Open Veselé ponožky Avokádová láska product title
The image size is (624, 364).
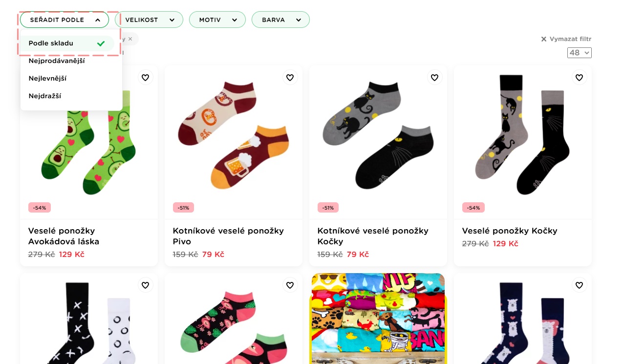point(64,236)
